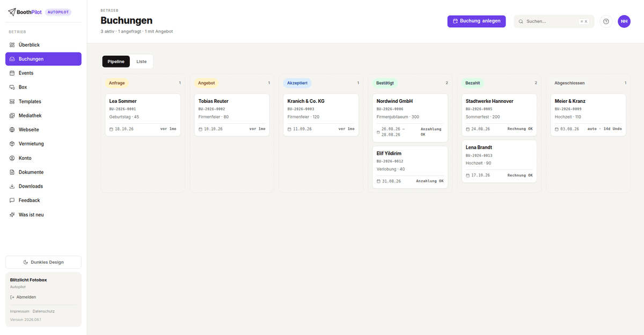
Task: Click the Blitzlicht Fotobox account name
Action: (x=28, y=280)
